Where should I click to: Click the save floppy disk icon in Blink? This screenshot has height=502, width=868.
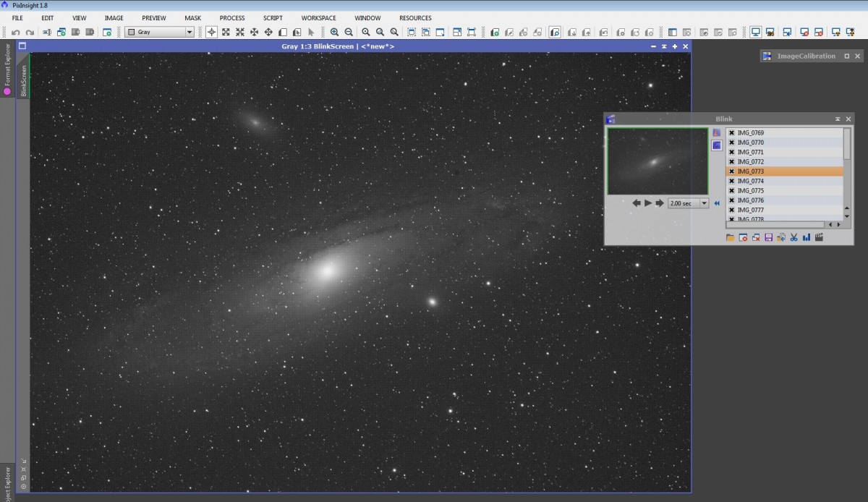pyautogui.click(x=768, y=237)
